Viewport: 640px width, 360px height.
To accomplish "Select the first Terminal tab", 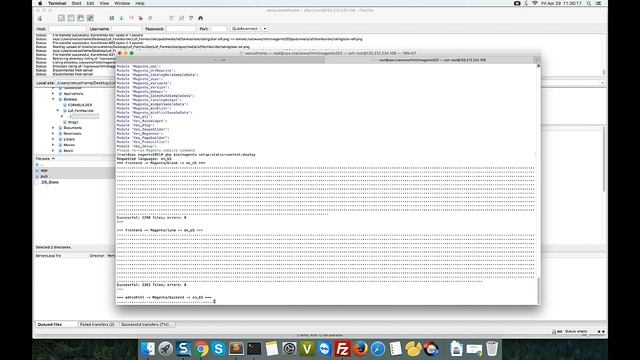I will click(x=220, y=60).
